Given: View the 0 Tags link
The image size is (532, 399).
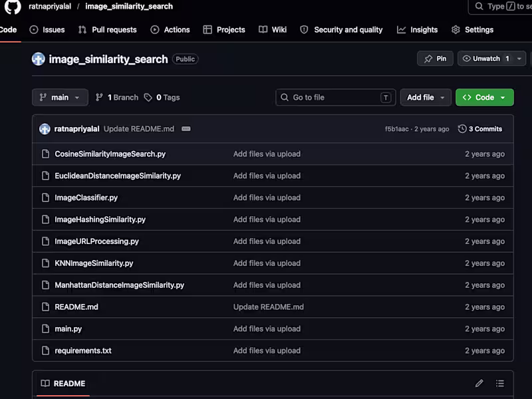Looking at the screenshot, I should click(162, 98).
